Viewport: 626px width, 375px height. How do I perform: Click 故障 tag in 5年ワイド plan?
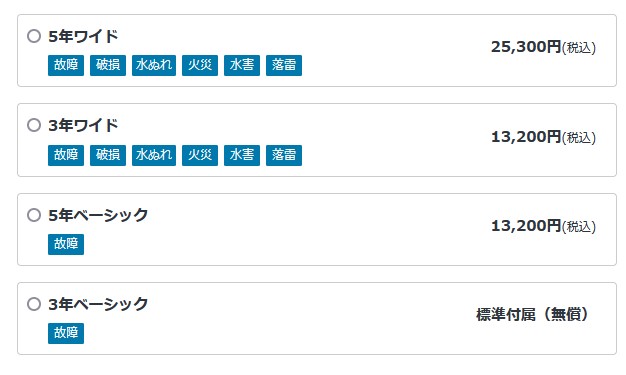[x=66, y=65]
